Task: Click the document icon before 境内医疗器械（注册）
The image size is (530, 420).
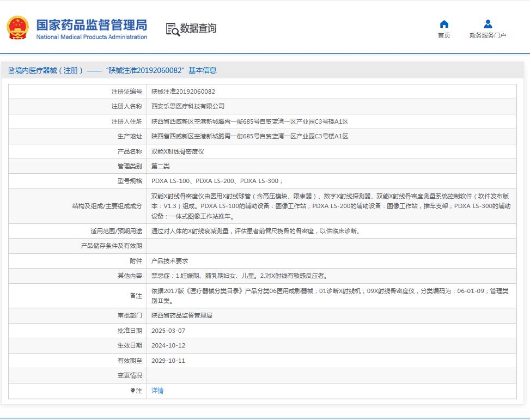Action: click(x=12, y=70)
